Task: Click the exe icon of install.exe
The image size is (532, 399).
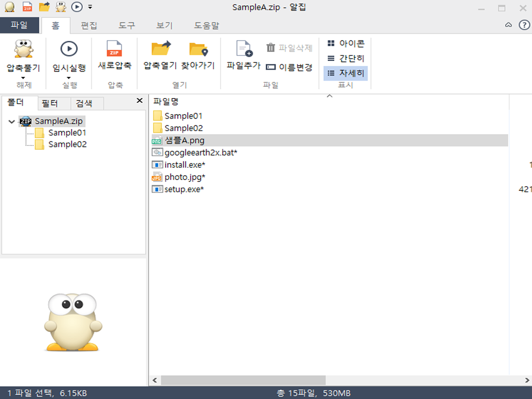Action: coord(157,165)
